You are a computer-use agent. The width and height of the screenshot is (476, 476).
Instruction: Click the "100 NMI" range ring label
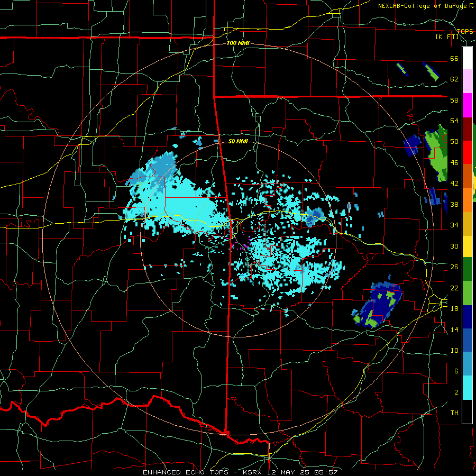(238, 43)
